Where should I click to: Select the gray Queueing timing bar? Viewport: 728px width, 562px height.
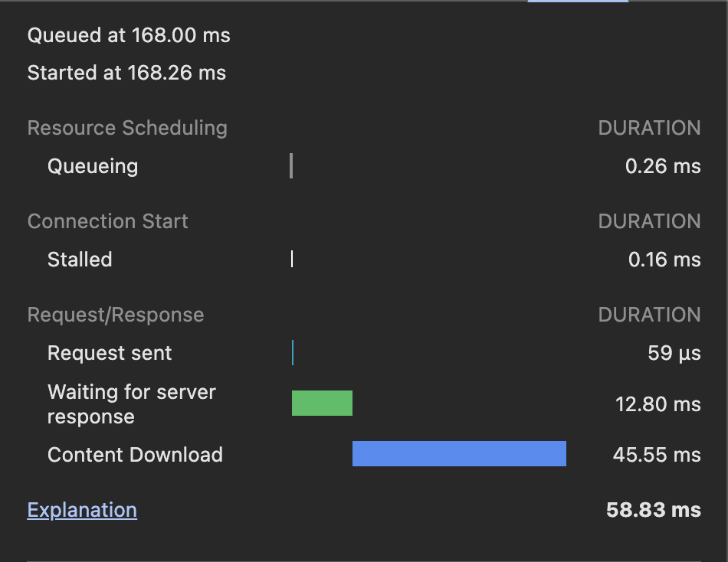291,166
